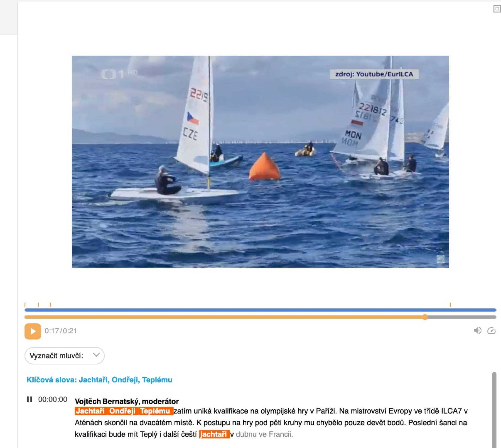Click the highlighted word Jachtaři in transcript
The image size is (501, 448).
pyautogui.click(x=91, y=411)
